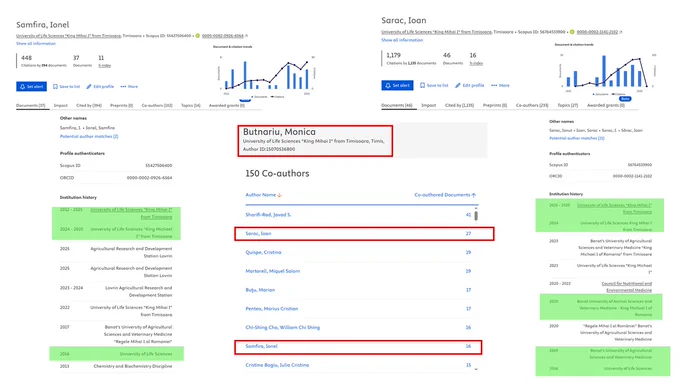Open co-author Quispe, Cristina
This screenshot has width=680, height=383.
tap(263, 252)
